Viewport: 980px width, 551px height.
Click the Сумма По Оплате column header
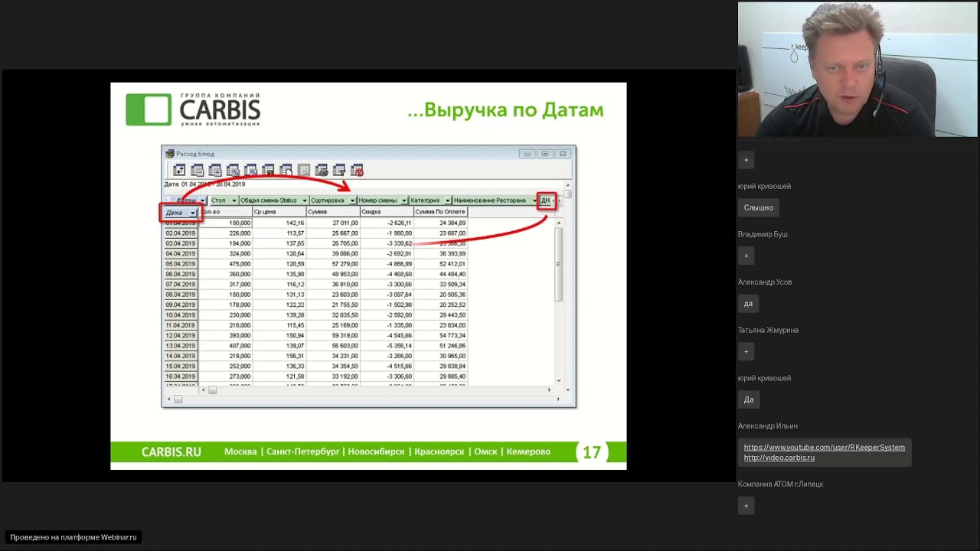440,212
